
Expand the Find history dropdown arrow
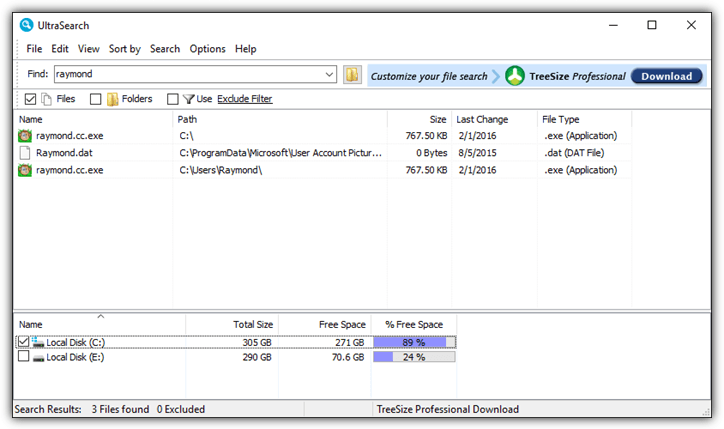[x=329, y=74]
